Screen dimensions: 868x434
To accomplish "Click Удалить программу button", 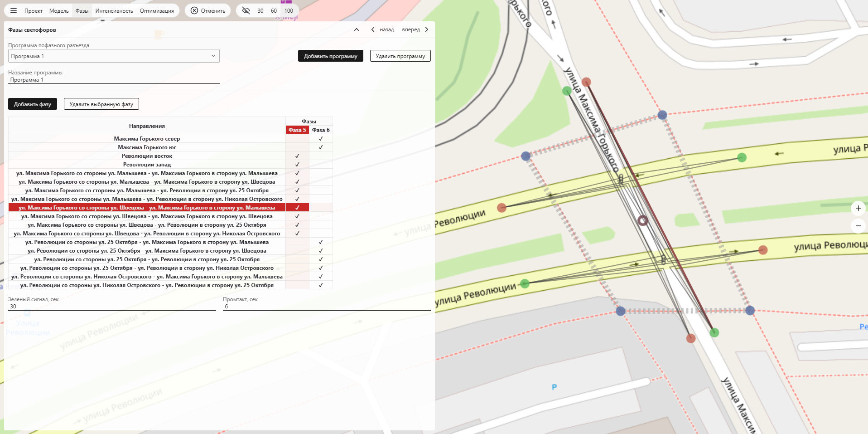I will 400,56.
